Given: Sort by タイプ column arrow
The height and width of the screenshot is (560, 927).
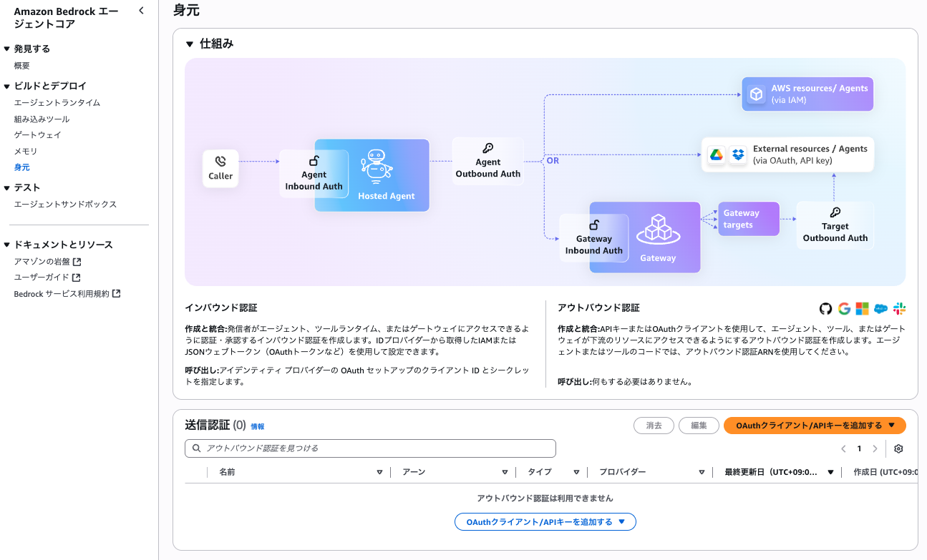Looking at the screenshot, I should [x=576, y=472].
